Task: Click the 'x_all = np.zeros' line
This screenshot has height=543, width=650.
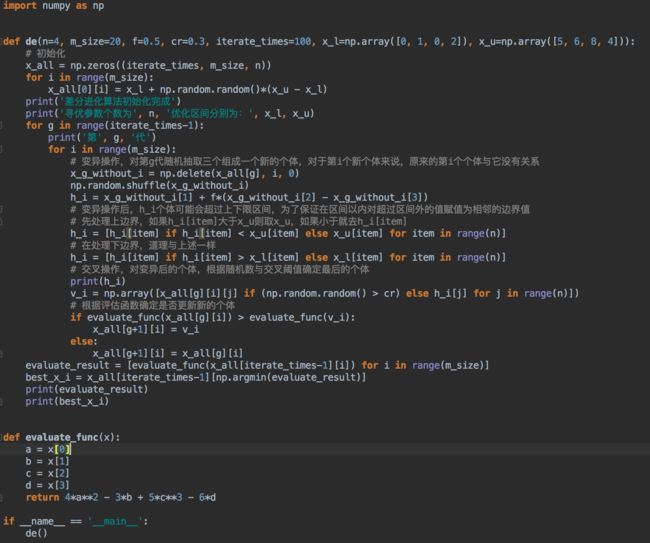Action: pyautogui.click(x=148, y=65)
